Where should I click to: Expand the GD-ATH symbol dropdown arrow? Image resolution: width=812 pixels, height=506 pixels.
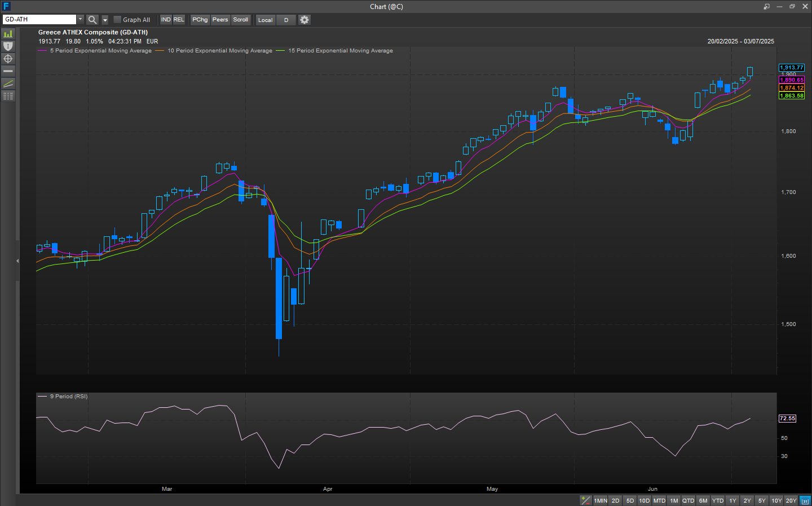click(x=80, y=20)
